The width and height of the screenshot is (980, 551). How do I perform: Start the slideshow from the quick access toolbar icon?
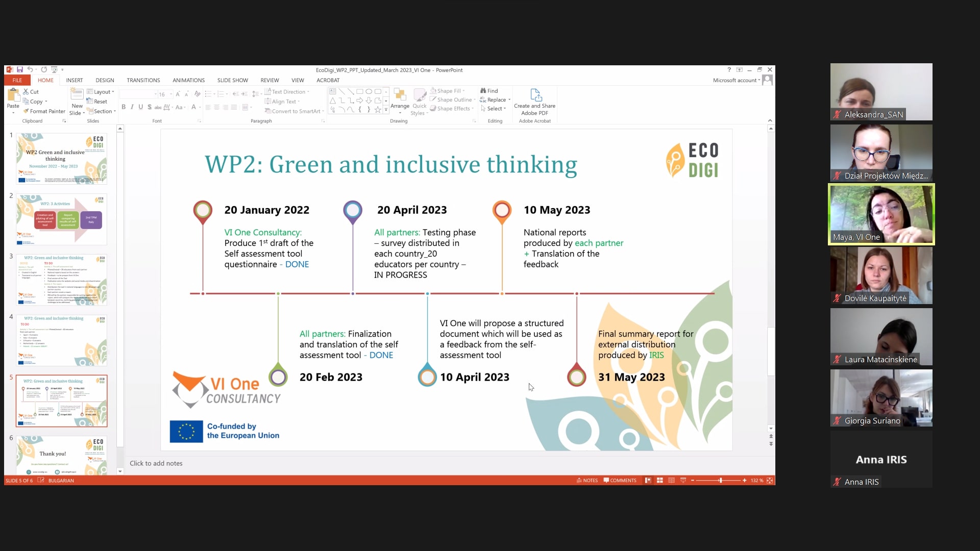click(x=54, y=70)
